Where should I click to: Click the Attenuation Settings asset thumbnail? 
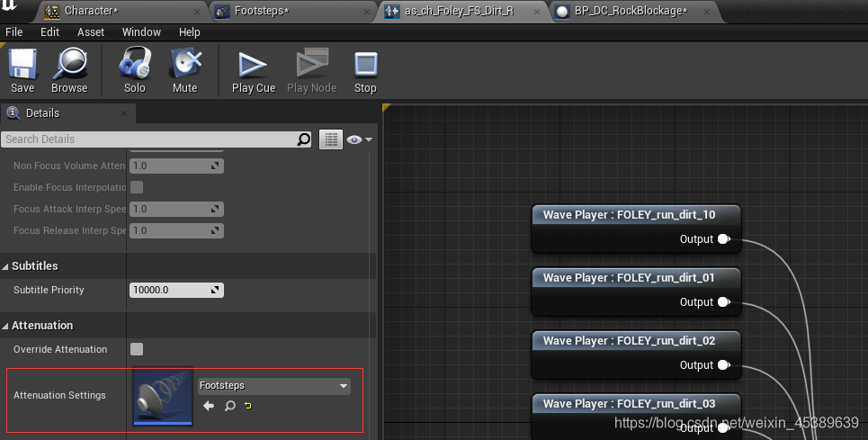click(163, 396)
